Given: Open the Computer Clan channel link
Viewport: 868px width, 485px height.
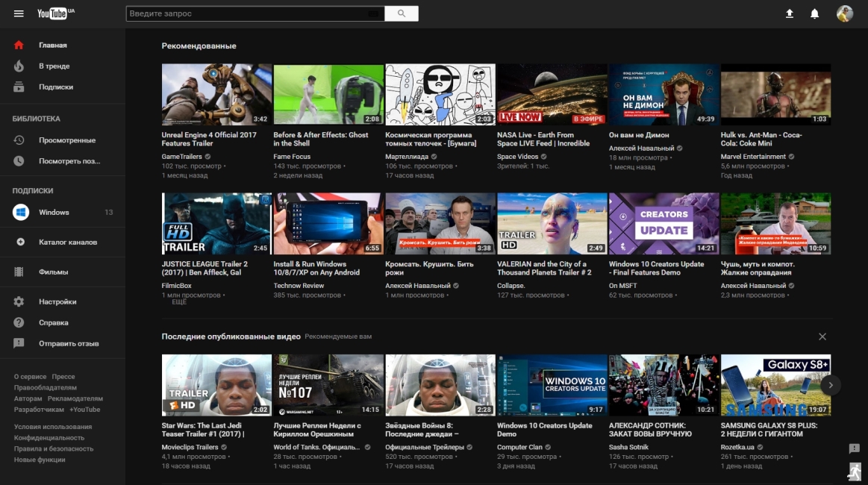Looking at the screenshot, I should tap(519, 448).
